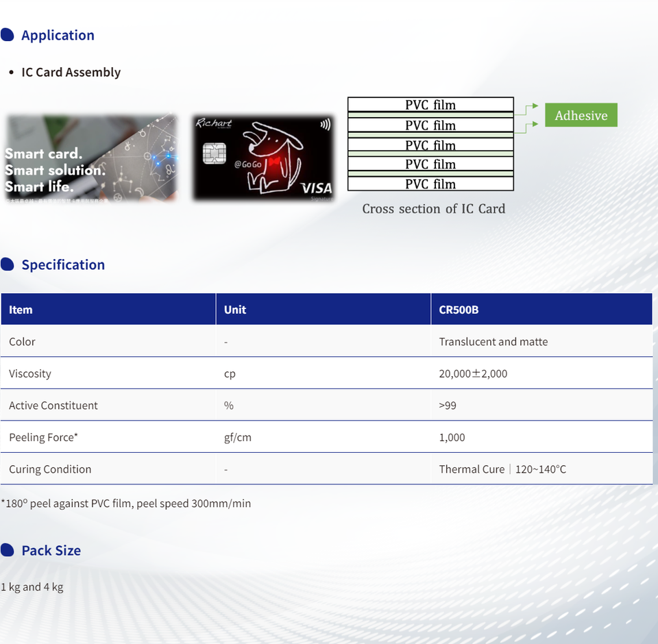Click the VISA logo on the black card
Viewport: 658px width, 644px height.
pyautogui.click(x=316, y=188)
